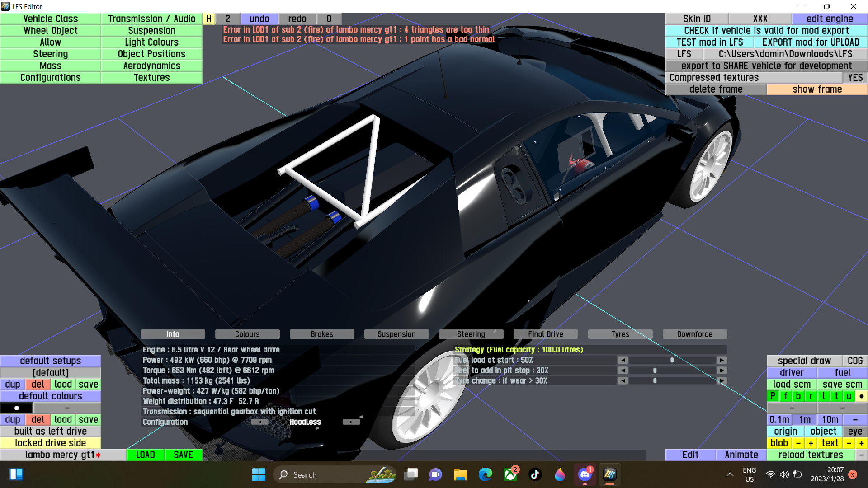Image resolution: width=868 pixels, height=488 pixels.
Task: Click the Windows Start button
Action: 259,474
